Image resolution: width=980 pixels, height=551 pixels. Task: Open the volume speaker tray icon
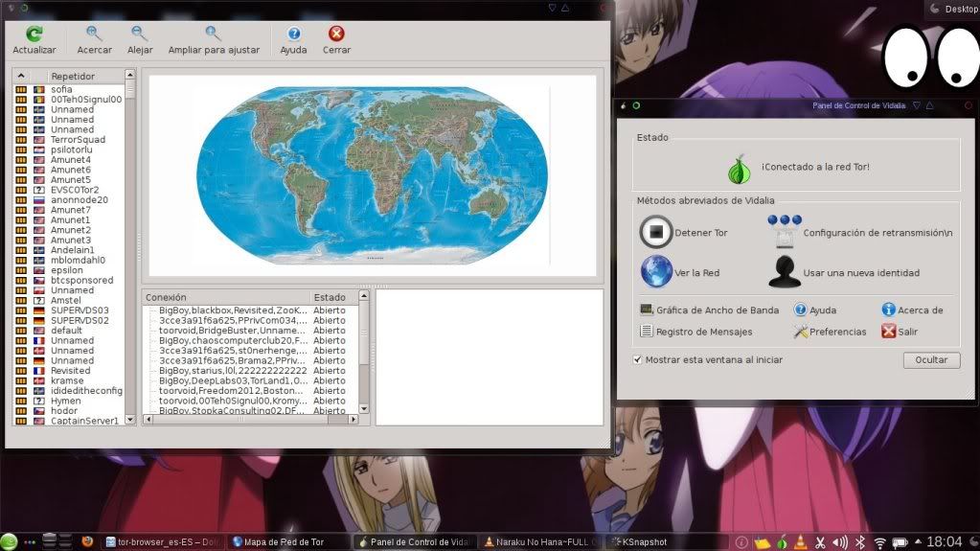coord(840,542)
